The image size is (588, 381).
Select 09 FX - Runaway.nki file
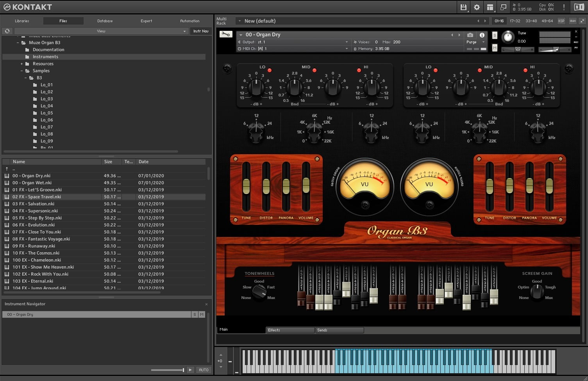click(x=104, y=246)
